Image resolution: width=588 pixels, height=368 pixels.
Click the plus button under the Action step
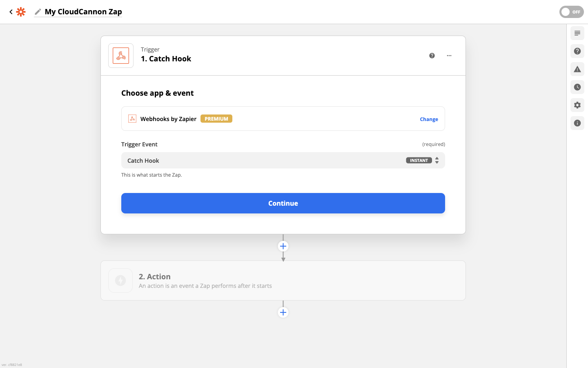tap(283, 312)
